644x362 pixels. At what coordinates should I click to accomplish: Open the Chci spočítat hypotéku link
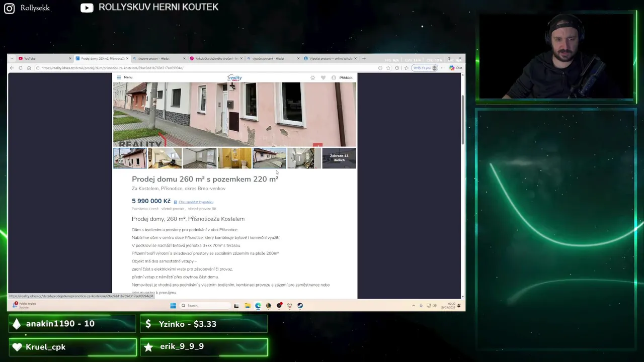pyautogui.click(x=196, y=202)
